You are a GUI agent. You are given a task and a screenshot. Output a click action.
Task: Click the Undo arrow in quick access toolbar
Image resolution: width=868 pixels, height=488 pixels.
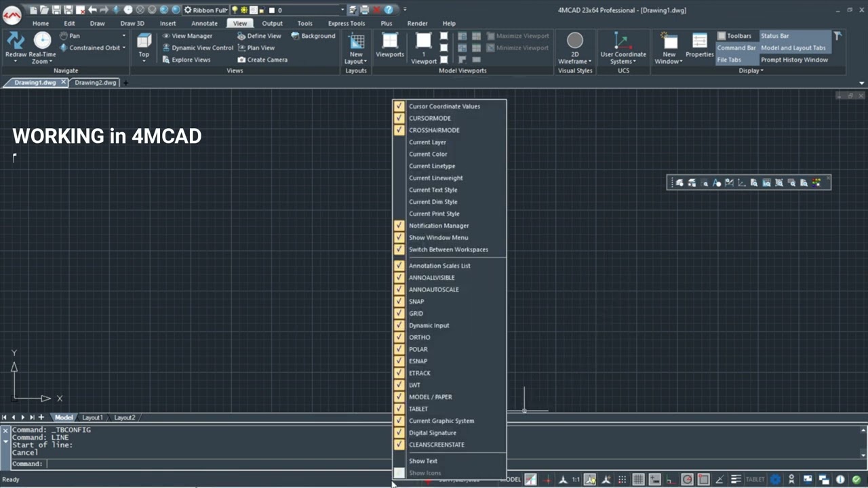[x=92, y=10]
